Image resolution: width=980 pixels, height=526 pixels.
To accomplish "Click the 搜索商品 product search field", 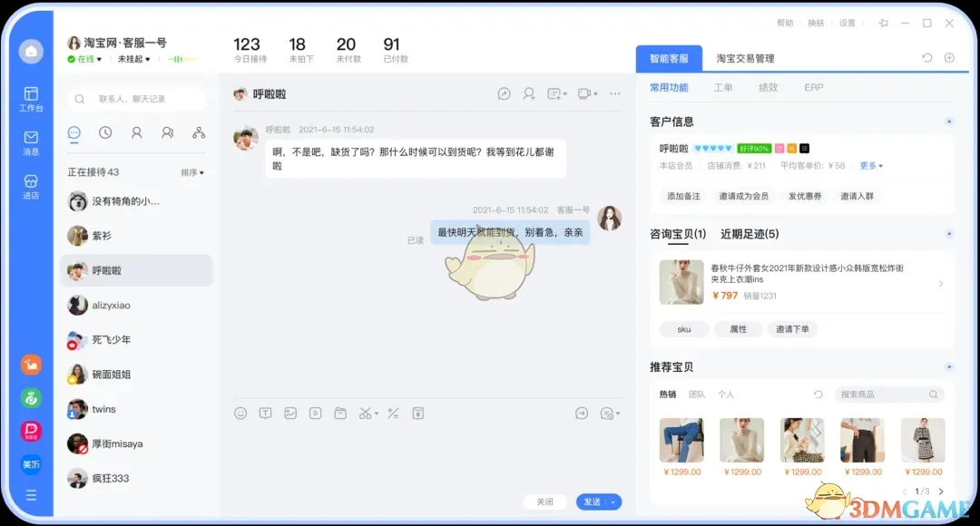I will 887,394.
